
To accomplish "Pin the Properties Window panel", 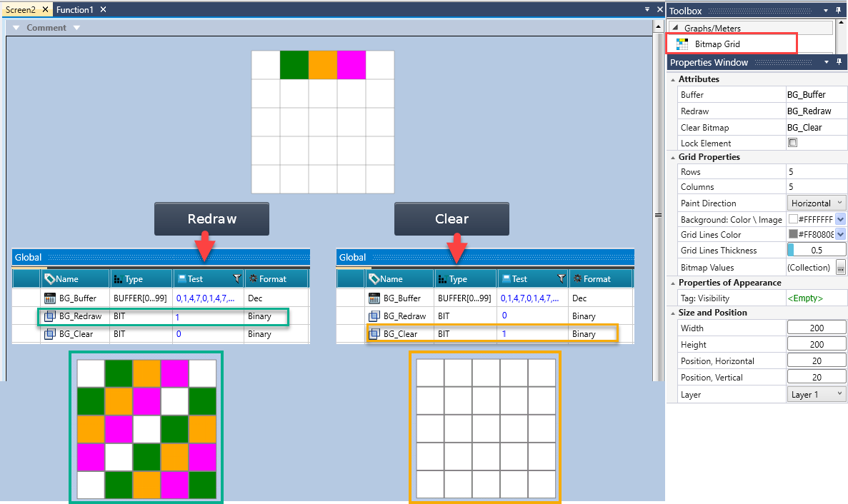I will point(839,63).
